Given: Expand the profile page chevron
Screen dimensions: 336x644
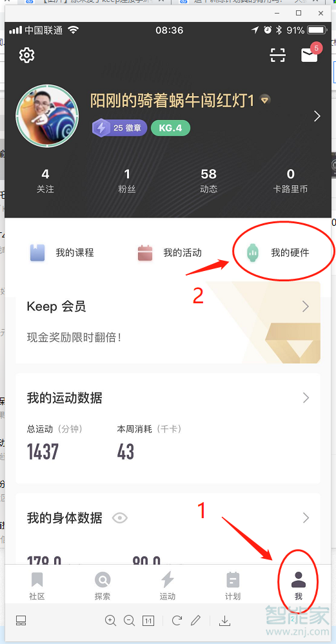Looking at the screenshot, I should click(317, 116).
